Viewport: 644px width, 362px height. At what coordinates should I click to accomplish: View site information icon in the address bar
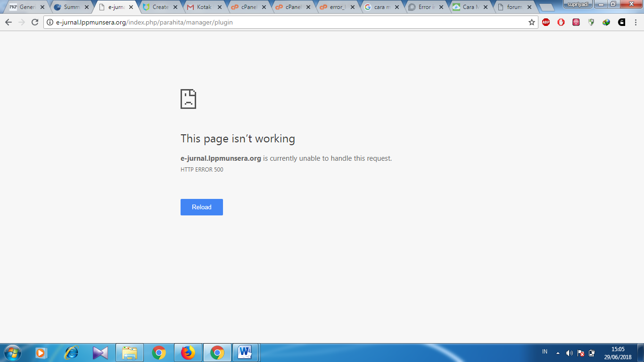(50, 22)
